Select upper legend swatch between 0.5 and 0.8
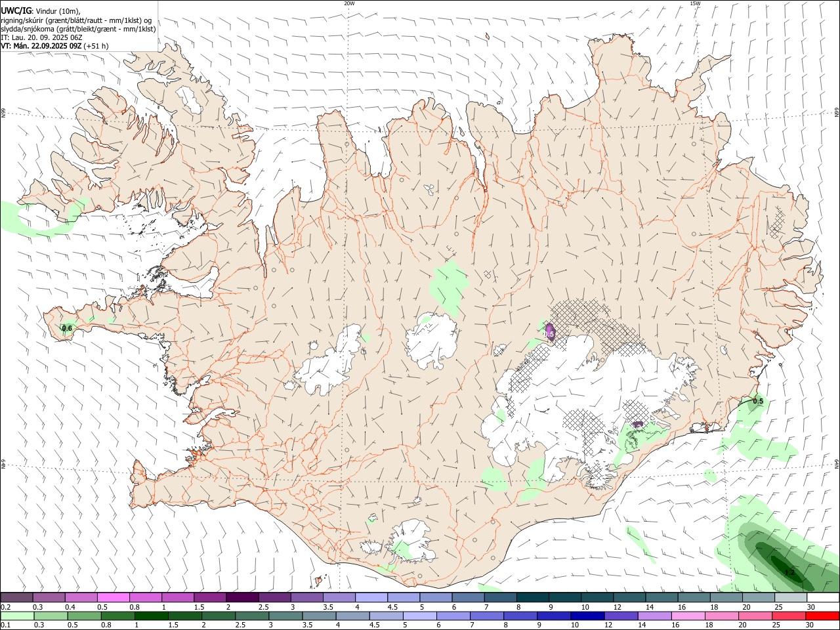Viewport: 840px width, 630px height. pos(113,597)
